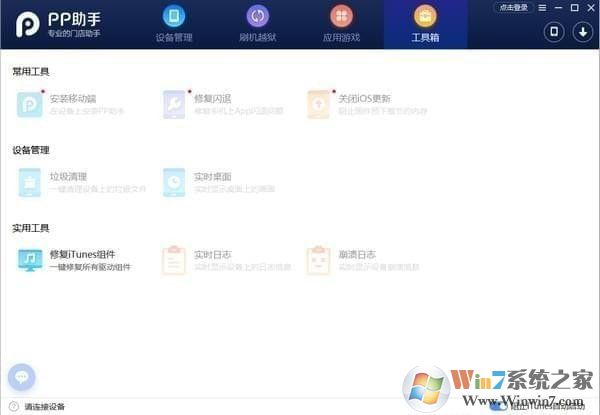Minimize the PP助手 window
Screen dimensions: 600x415
click(558, 8)
